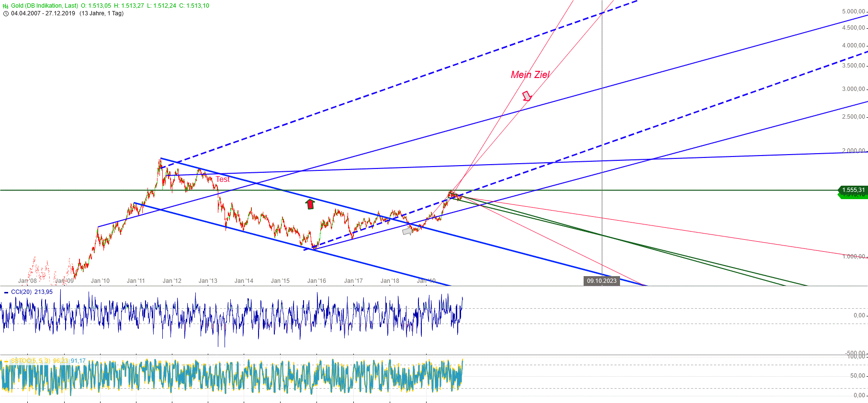
Task: Click the Jan '16 time axis label
Action: click(x=316, y=281)
